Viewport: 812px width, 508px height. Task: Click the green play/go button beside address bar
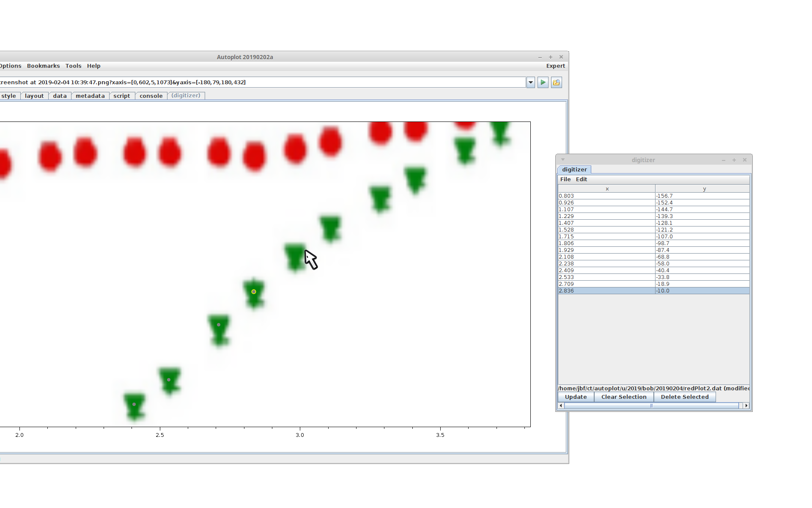tap(543, 83)
